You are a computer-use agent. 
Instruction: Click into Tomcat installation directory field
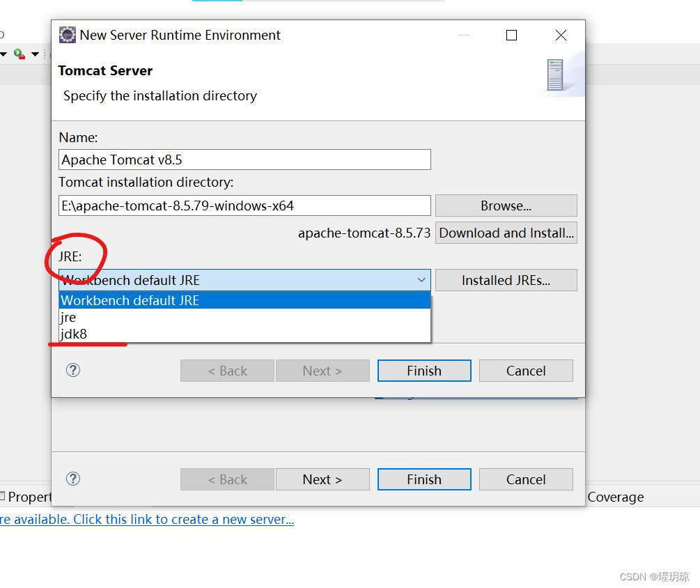click(244, 206)
